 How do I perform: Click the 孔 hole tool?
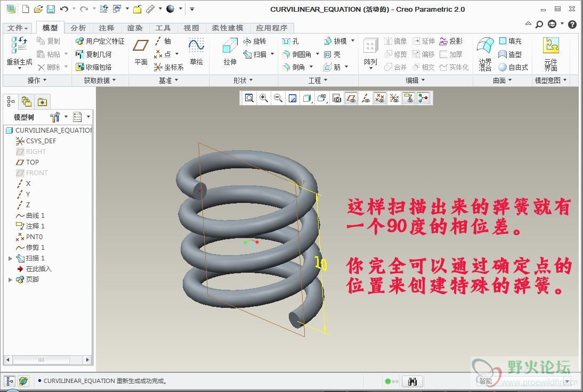(290, 41)
